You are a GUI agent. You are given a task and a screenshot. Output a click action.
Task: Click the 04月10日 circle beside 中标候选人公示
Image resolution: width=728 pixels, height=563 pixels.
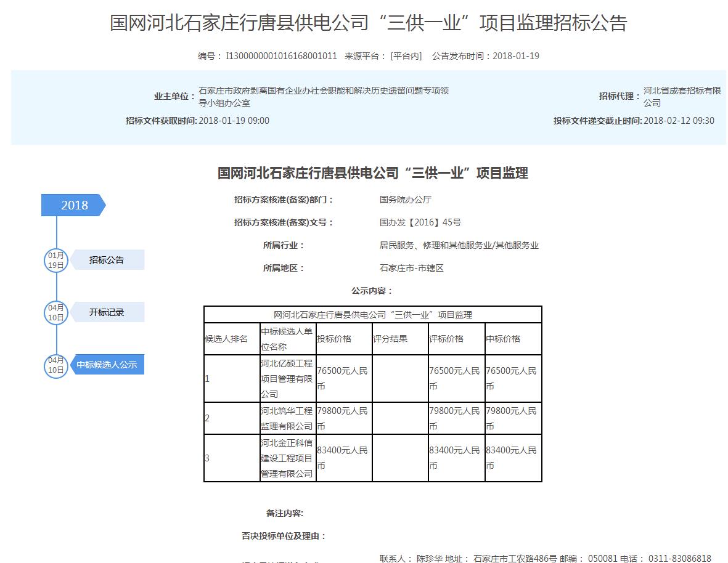pos(56,365)
